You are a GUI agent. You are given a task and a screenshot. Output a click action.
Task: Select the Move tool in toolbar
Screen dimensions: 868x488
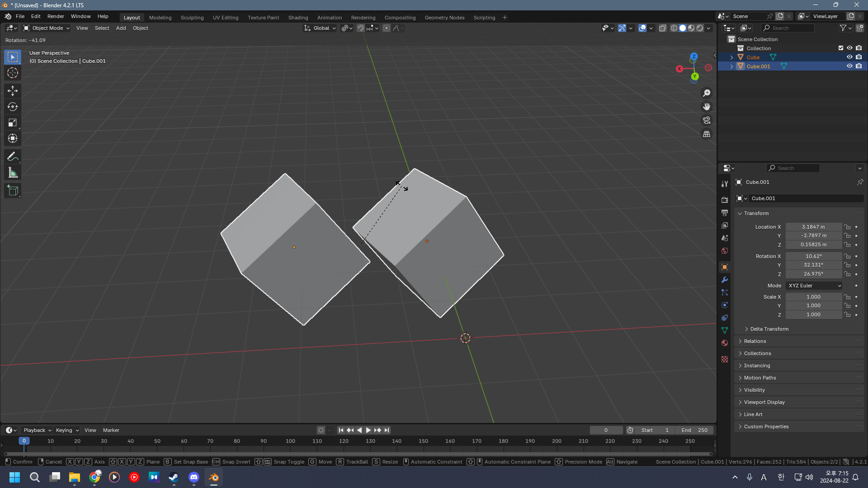(x=13, y=91)
